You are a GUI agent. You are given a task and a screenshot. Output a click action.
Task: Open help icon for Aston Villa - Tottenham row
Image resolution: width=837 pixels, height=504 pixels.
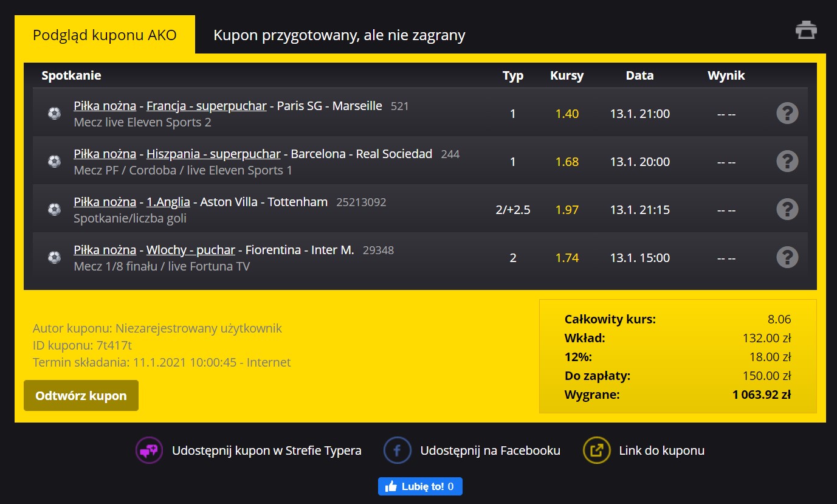(787, 209)
